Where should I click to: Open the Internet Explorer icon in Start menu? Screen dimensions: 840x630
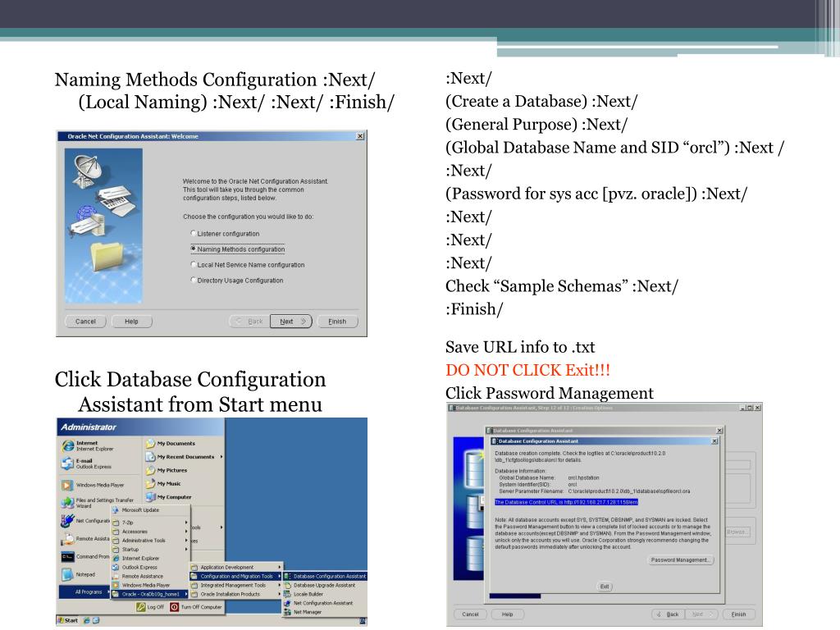67,445
